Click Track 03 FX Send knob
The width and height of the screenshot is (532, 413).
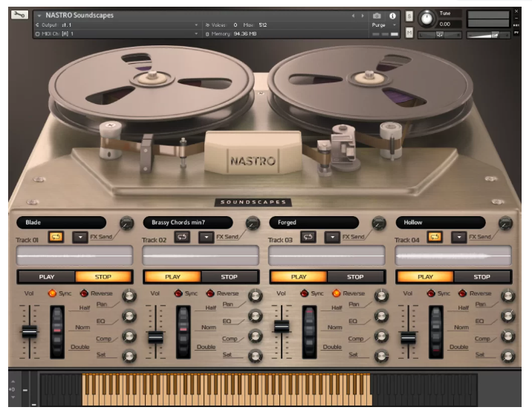(379, 224)
